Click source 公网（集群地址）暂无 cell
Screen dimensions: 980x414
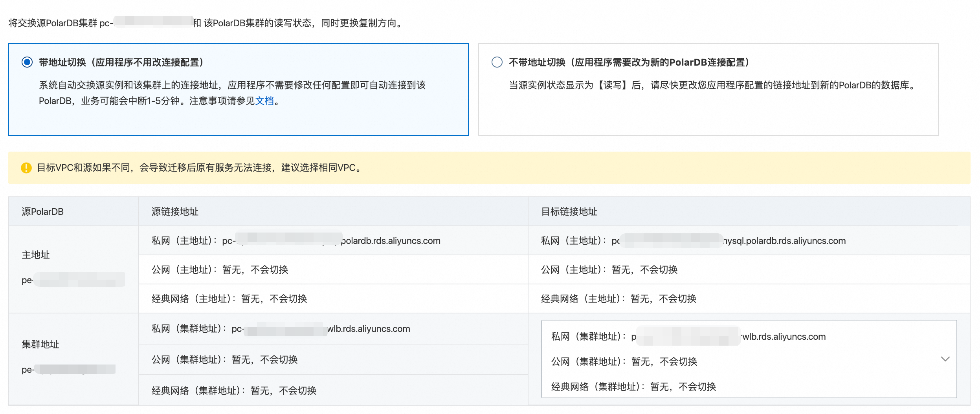coord(333,360)
